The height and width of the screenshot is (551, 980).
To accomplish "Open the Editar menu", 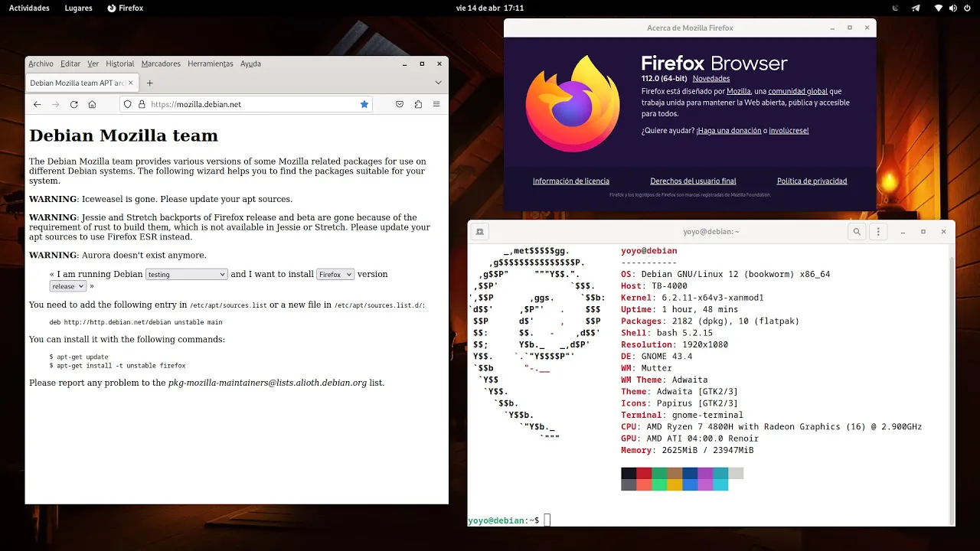I will (x=70, y=64).
